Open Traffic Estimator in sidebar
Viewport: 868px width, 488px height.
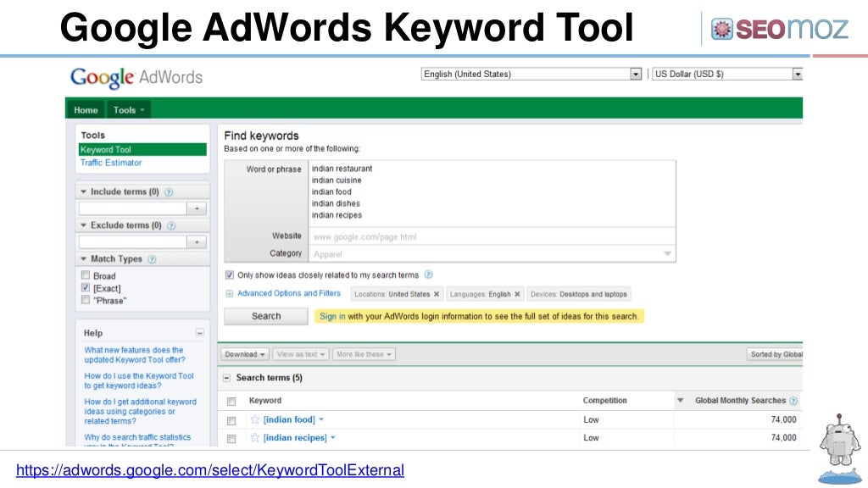click(x=111, y=163)
